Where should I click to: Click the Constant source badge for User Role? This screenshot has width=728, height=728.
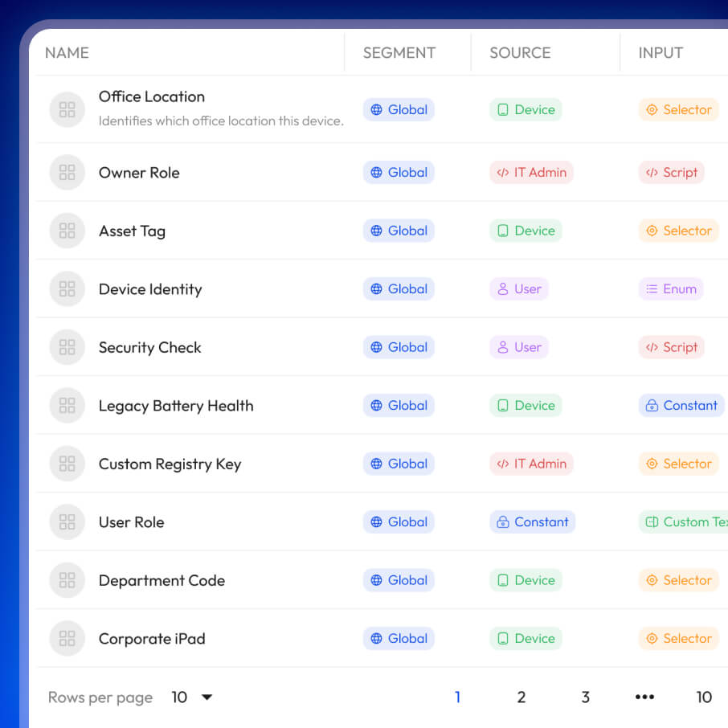pyautogui.click(x=533, y=521)
